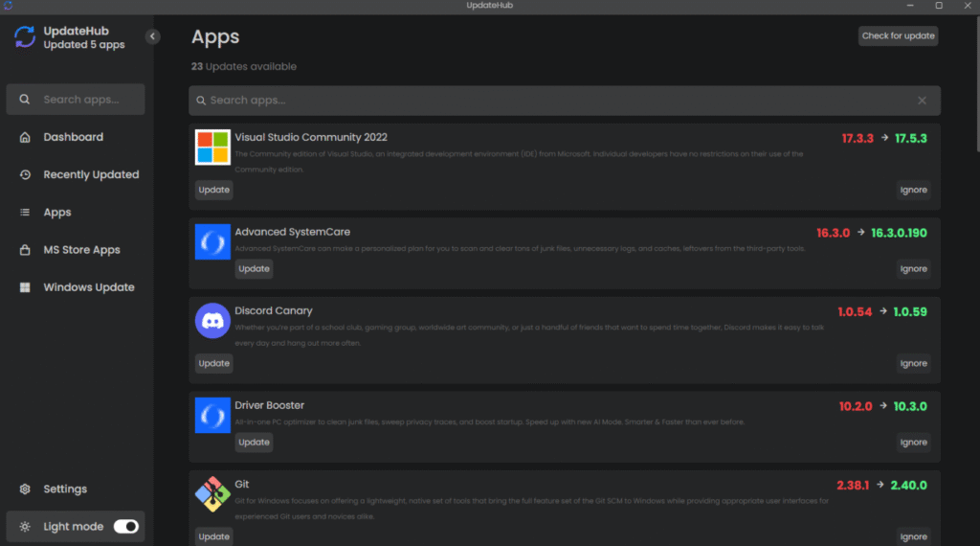Click the Windows Update logo icon
This screenshot has height=546, width=980.
pyautogui.click(x=25, y=287)
